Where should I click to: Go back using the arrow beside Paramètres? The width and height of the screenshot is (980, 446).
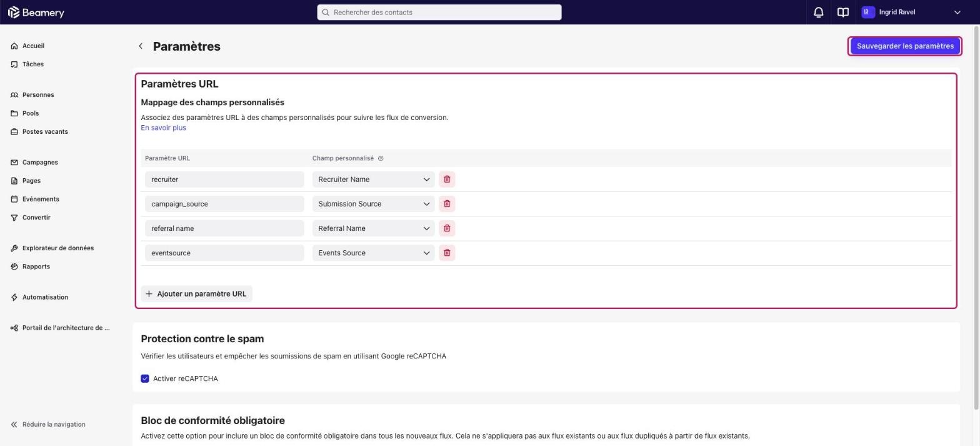click(141, 46)
